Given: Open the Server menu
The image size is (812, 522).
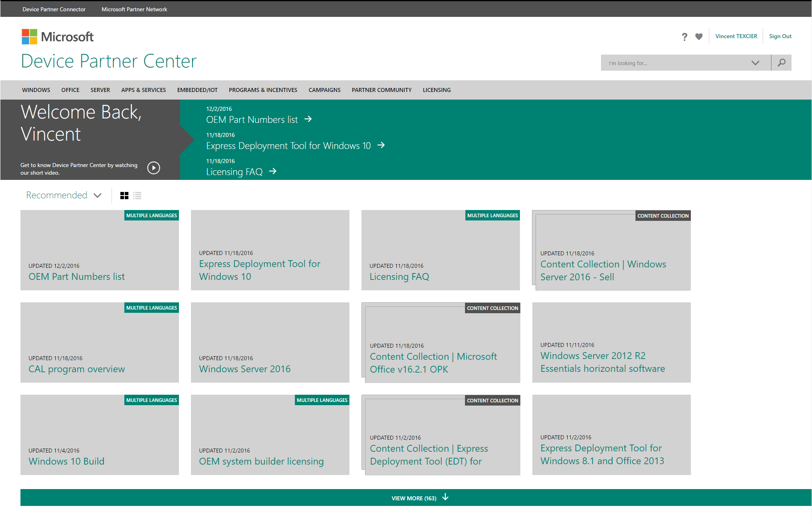Looking at the screenshot, I should [100, 90].
